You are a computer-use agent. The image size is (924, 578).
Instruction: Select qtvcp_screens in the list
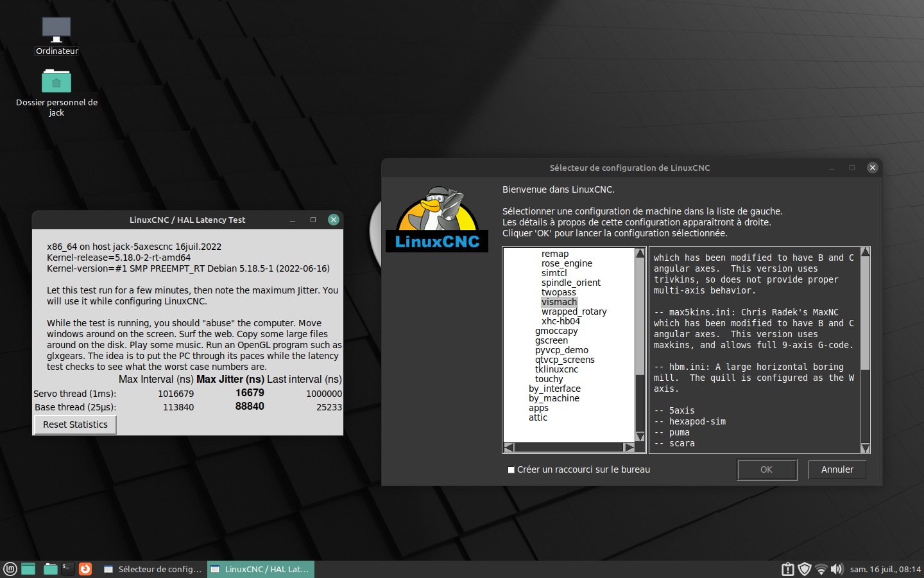point(565,360)
